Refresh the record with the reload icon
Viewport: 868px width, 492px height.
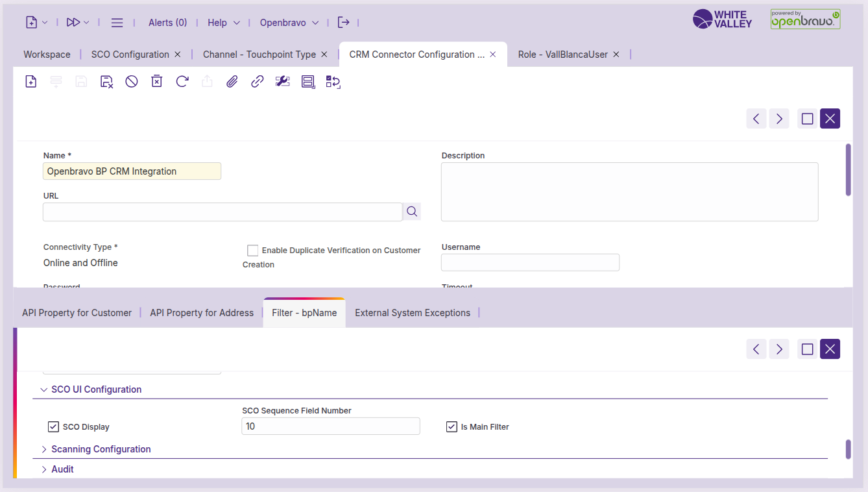click(182, 81)
